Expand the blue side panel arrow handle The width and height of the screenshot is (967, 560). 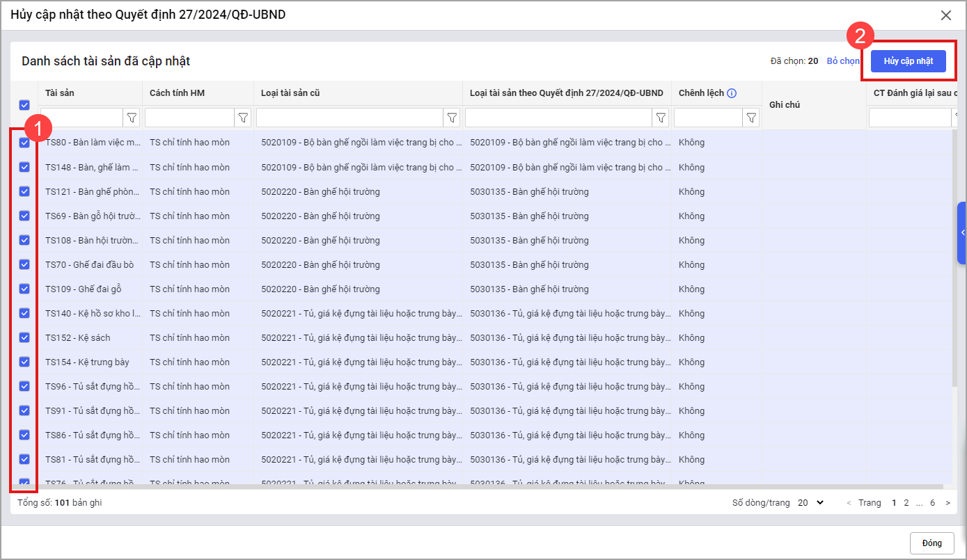tap(962, 233)
